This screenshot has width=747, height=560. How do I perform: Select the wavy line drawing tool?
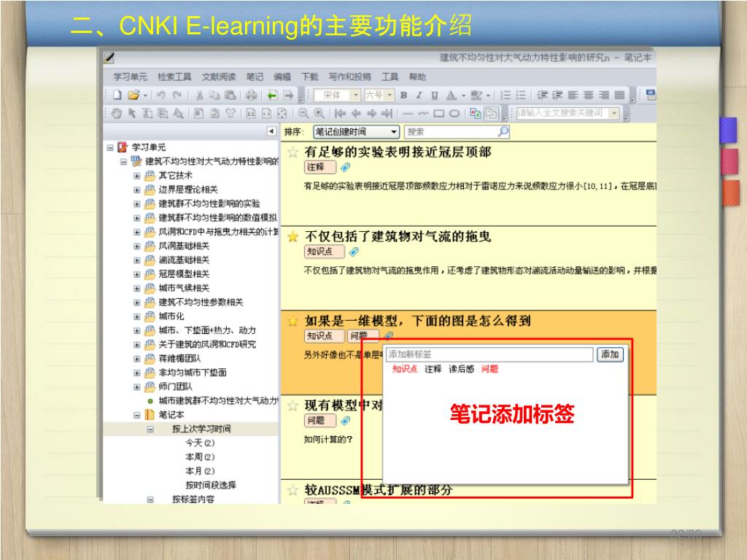pos(424,113)
